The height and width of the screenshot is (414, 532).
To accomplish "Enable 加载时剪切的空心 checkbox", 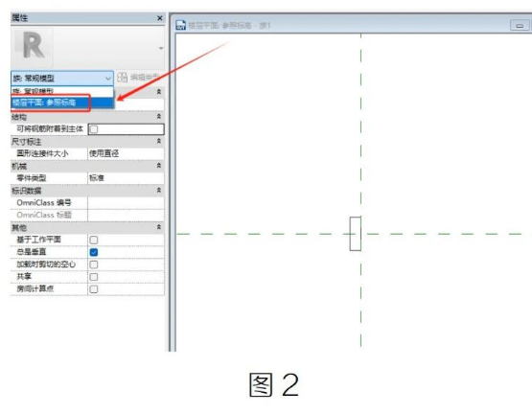I will coord(94,264).
